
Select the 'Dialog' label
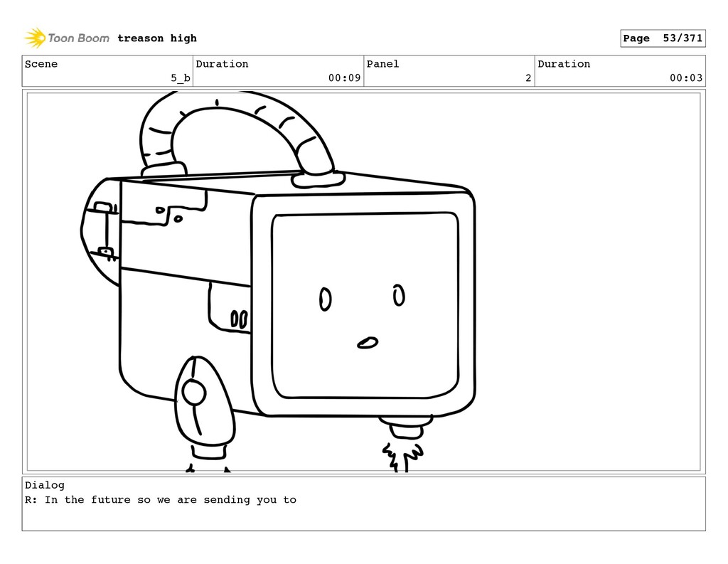pos(45,485)
